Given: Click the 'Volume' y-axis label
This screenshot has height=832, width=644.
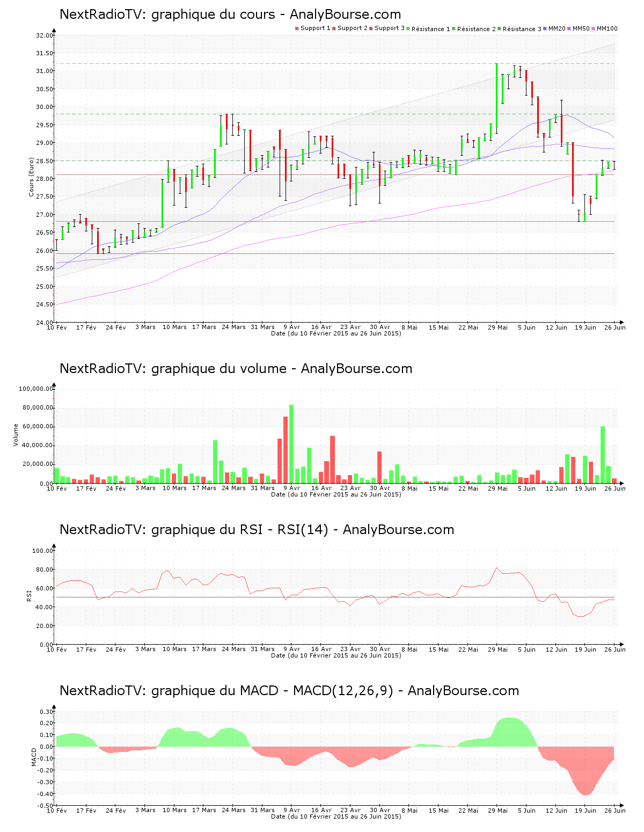Looking at the screenshot, I should [16, 435].
